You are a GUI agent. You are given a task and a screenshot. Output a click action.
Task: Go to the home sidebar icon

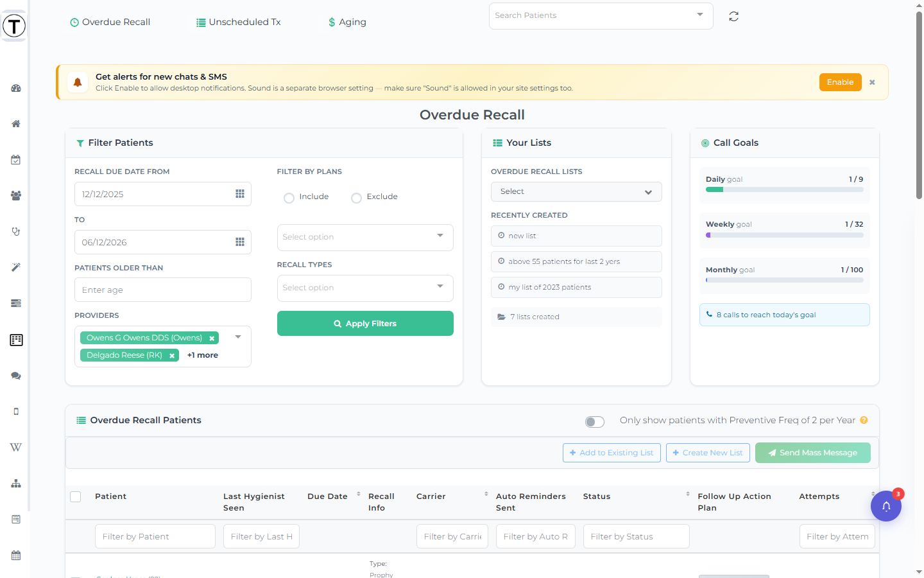16,124
